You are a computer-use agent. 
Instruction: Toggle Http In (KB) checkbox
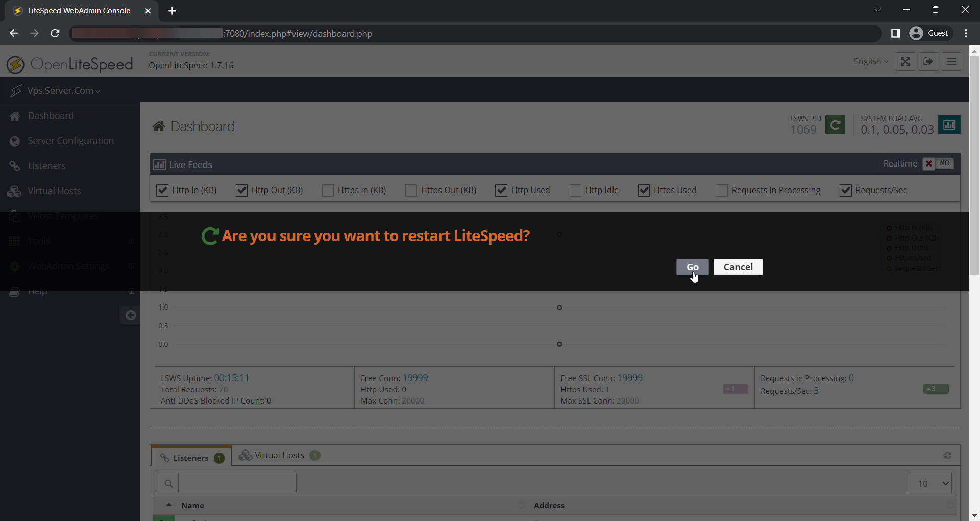click(162, 191)
